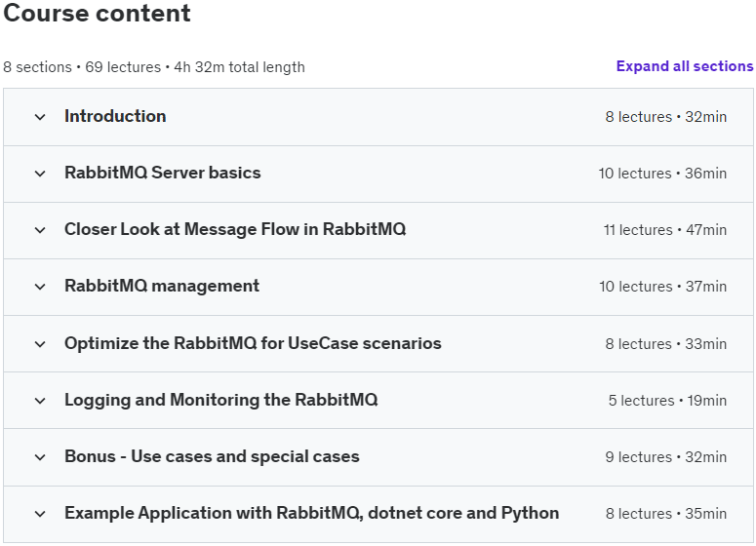Open the Introduction section title
Viewport: 756px width, 546px height.
click(115, 116)
